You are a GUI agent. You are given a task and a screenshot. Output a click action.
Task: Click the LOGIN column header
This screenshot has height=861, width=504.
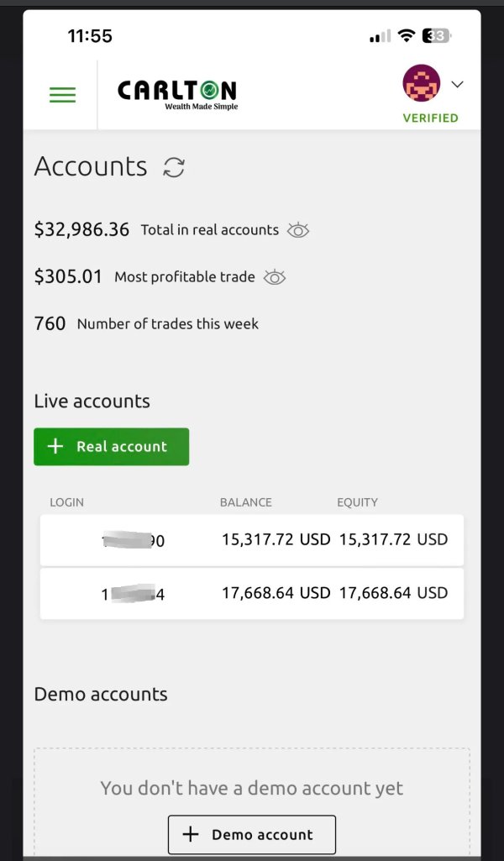point(67,502)
